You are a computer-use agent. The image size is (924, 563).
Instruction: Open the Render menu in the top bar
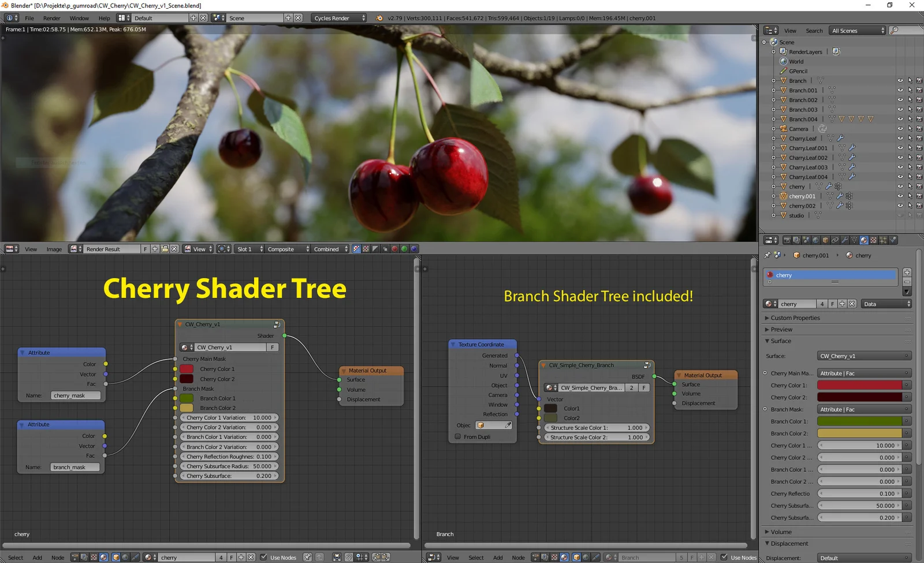(x=52, y=18)
